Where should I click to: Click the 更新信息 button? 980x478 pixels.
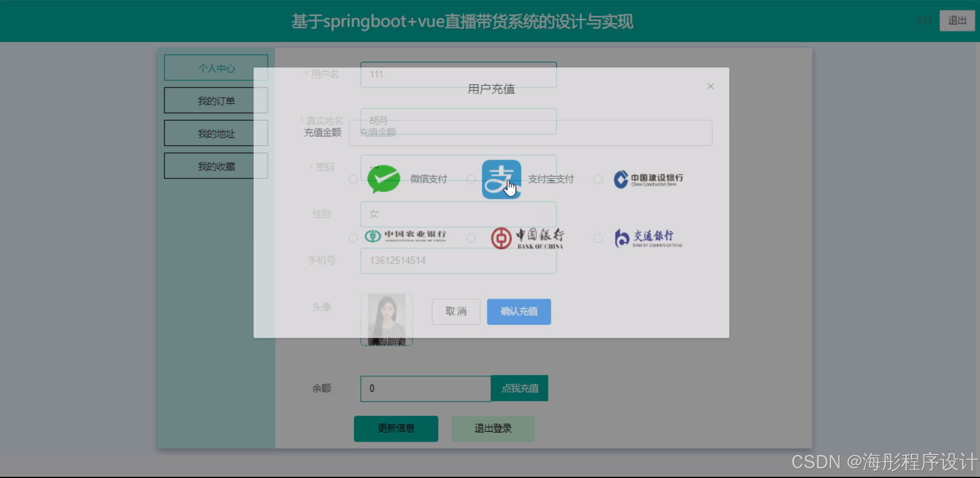pos(396,428)
